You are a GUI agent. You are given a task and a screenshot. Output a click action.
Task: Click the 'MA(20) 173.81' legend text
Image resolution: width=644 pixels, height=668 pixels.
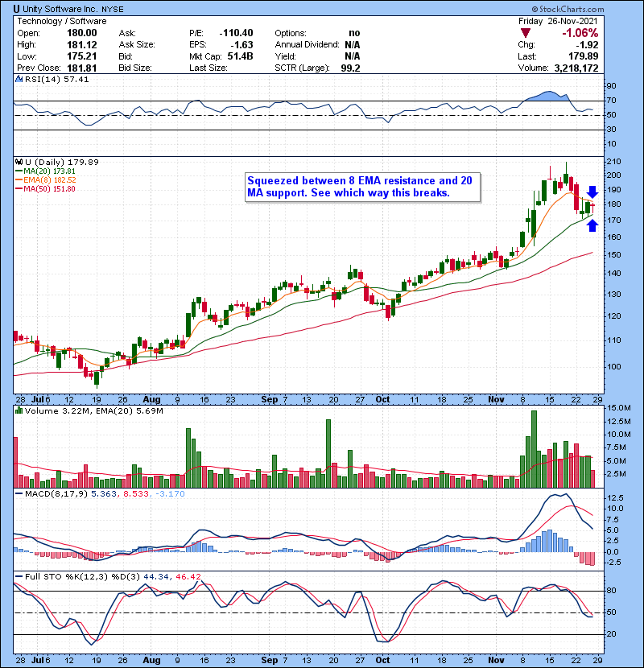tap(49, 171)
